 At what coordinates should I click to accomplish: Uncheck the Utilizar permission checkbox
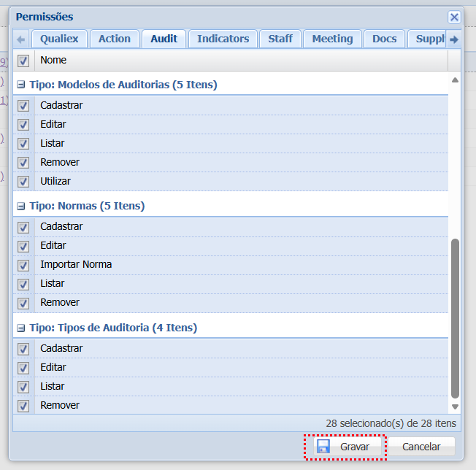[x=23, y=181]
